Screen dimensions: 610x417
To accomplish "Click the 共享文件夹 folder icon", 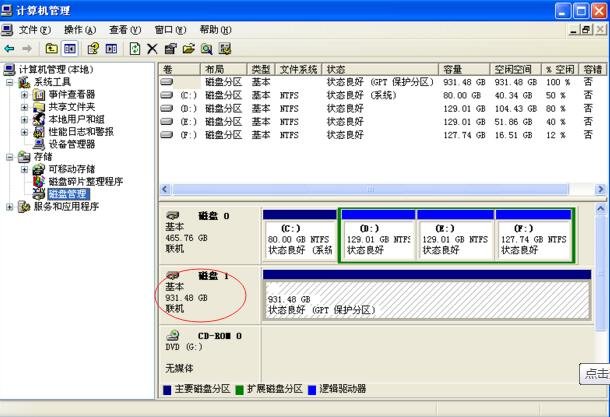I will [x=39, y=107].
